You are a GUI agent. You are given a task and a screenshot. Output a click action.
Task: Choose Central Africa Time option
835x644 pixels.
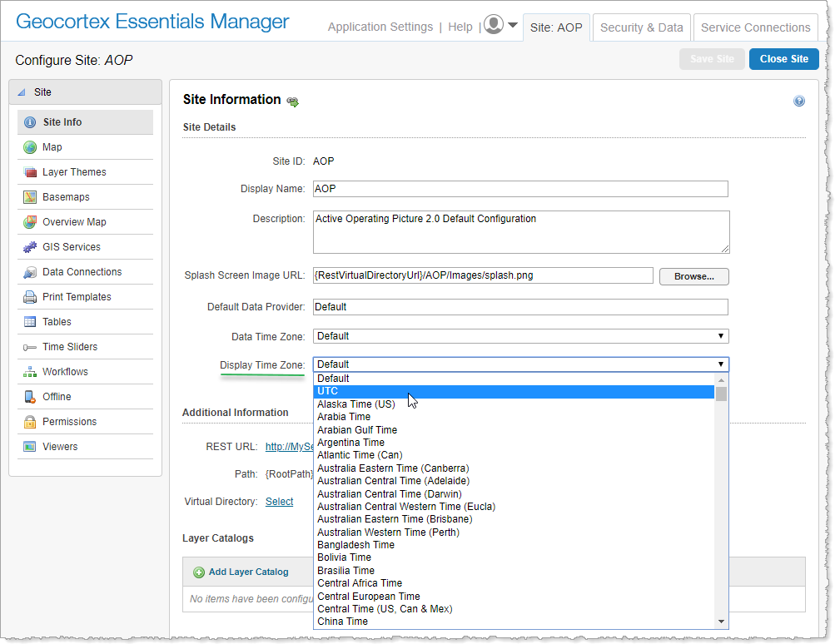pos(514,583)
